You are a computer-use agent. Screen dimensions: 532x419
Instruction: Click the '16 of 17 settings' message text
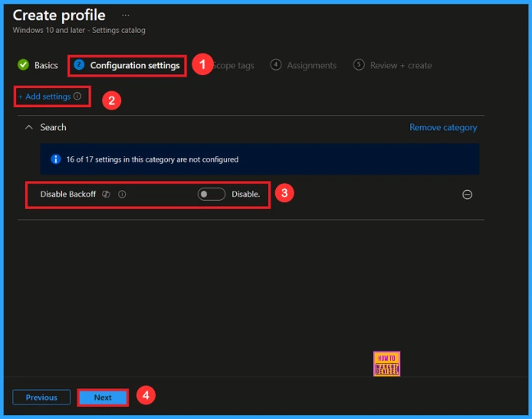click(x=153, y=159)
